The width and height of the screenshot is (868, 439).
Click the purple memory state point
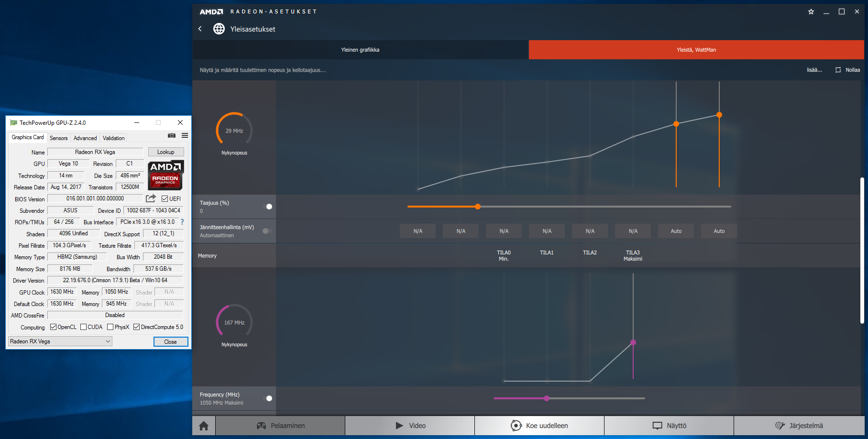pyautogui.click(x=633, y=342)
